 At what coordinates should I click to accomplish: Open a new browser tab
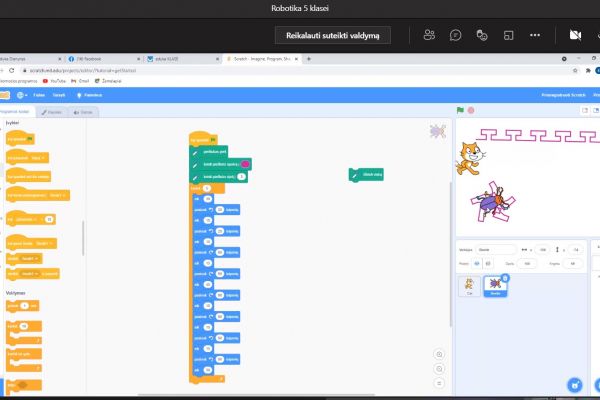pyautogui.click(x=308, y=59)
